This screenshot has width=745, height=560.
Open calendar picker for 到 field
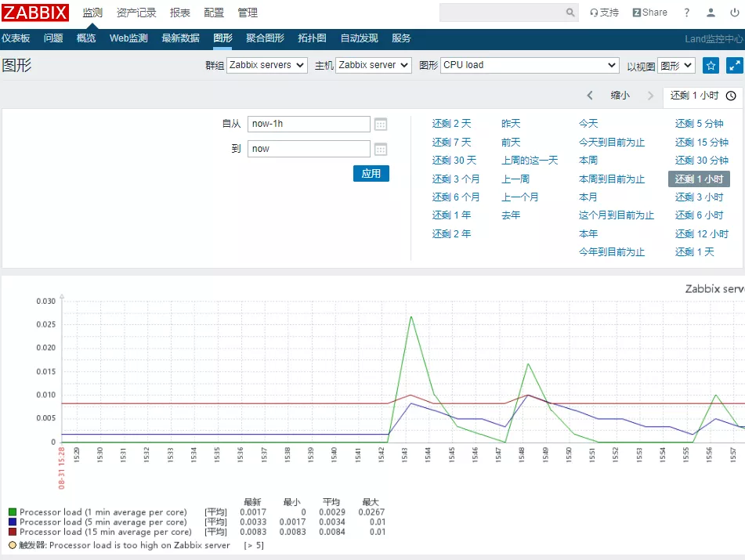coord(381,149)
